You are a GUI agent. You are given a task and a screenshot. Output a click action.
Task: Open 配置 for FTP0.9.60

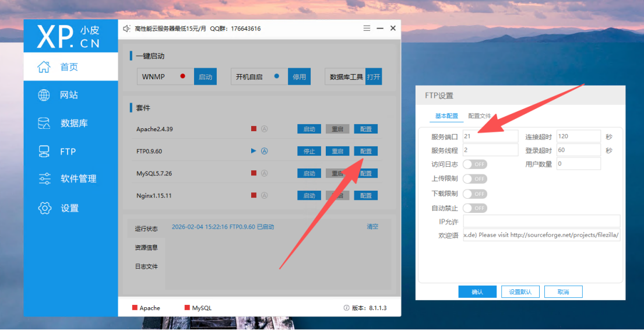(x=366, y=151)
